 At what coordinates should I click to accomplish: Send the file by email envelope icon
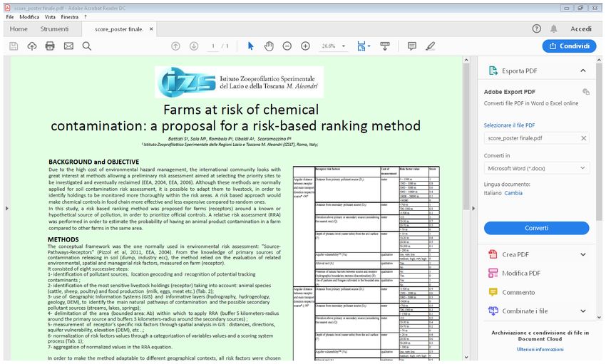click(x=68, y=46)
